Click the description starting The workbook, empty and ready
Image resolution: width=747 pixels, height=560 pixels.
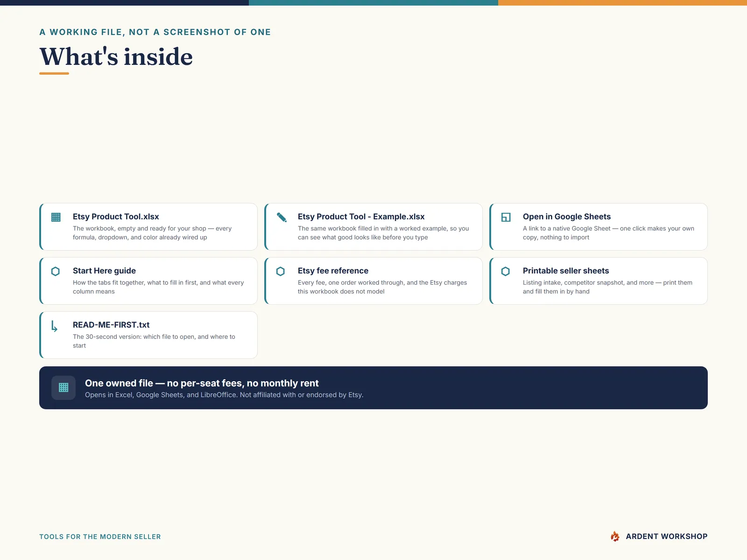click(152, 233)
